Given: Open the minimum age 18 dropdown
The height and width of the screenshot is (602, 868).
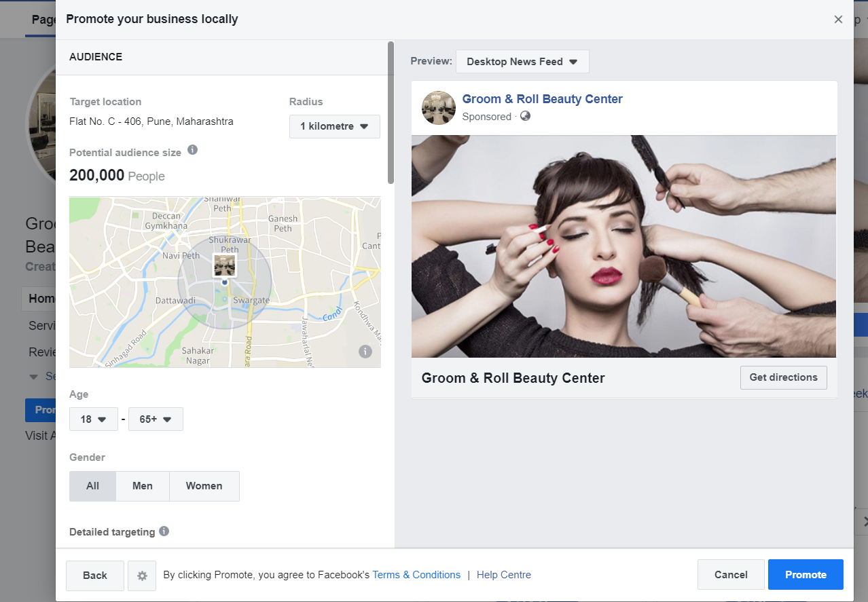Looking at the screenshot, I should tap(94, 419).
